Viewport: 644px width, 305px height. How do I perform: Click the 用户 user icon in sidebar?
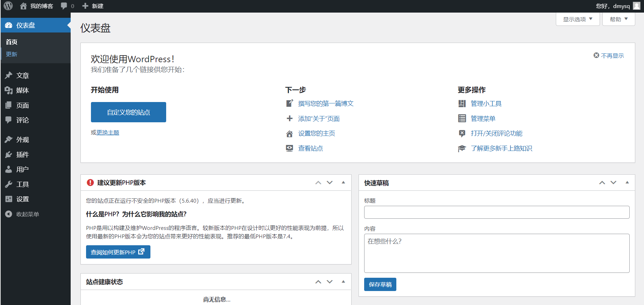click(9, 169)
